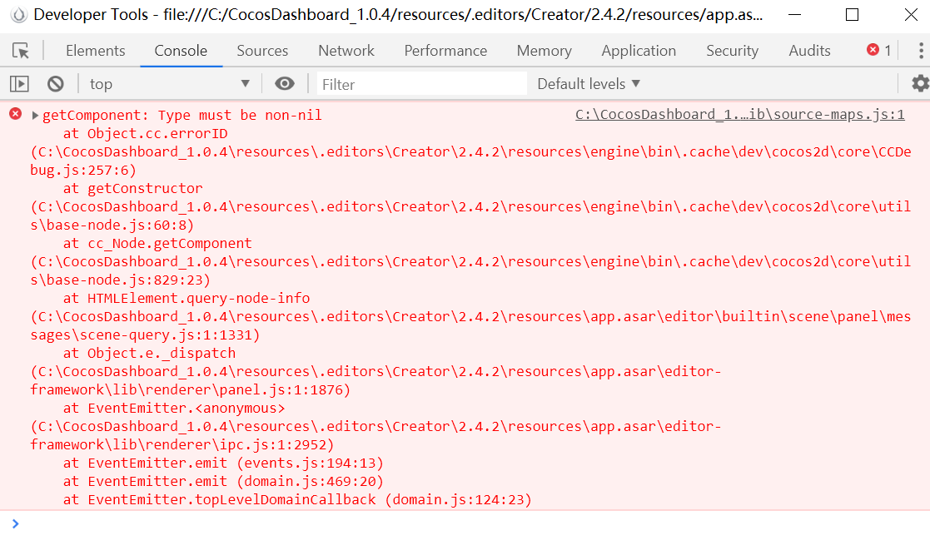Open the Performance tab

445,51
